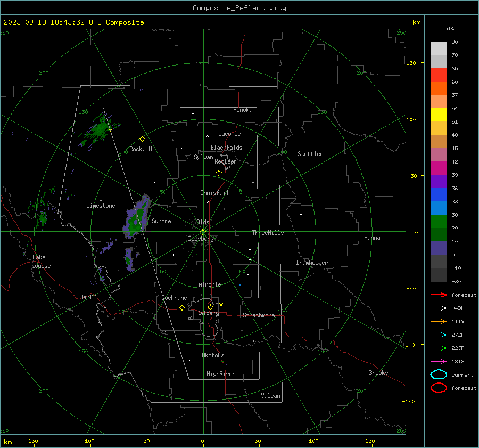The height and width of the screenshot is (448, 479).
Task: Click the Okotoks label
Action: pos(213,355)
